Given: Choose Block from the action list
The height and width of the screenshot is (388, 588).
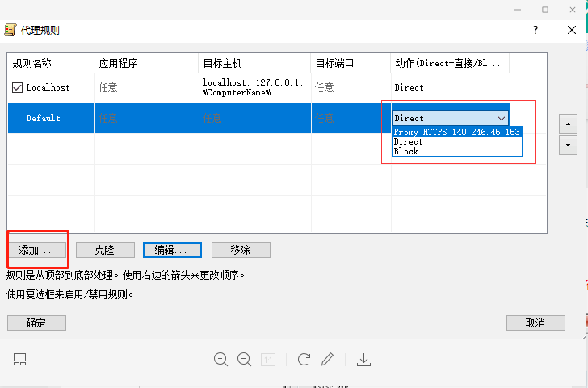Looking at the screenshot, I should (x=406, y=151).
